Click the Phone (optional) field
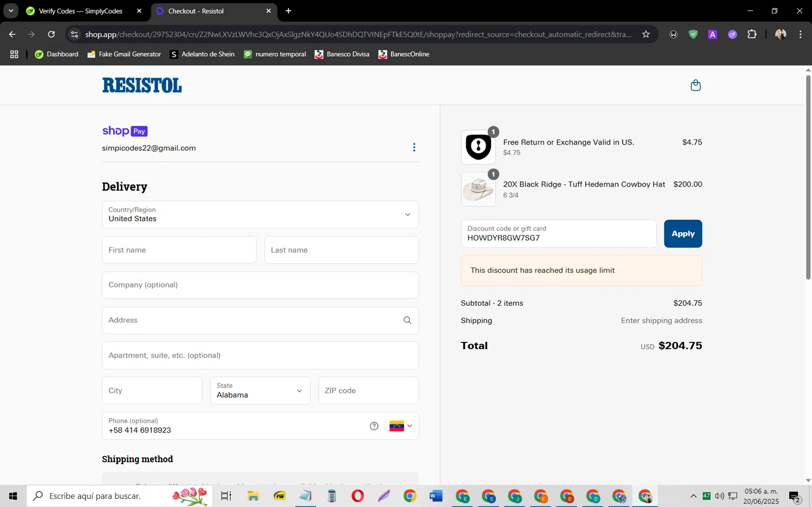The height and width of the screenshot is (507, 812). coord(260,426)
